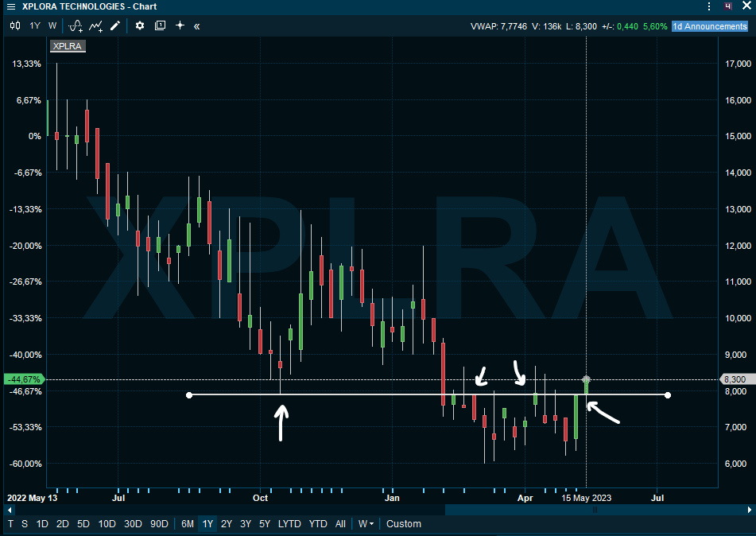Screen dimensions: 756x536
Task: Open chart settings gear icon
Action: click(x=140, y=25)
